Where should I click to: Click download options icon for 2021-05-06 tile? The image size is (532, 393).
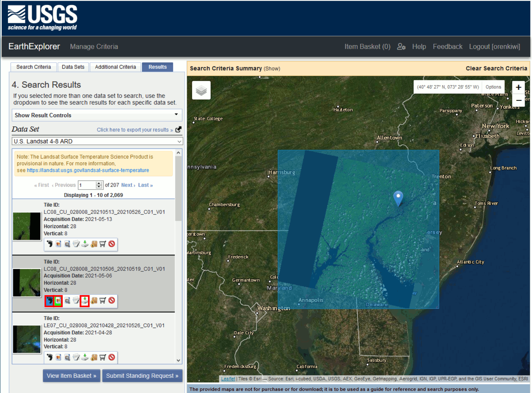click(x=85, y=300)
